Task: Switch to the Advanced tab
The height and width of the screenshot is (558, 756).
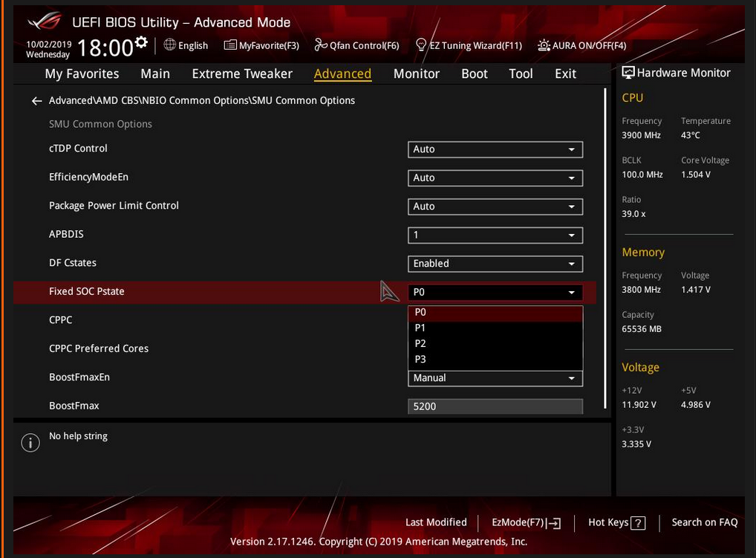Action: click(x=342, y=74)
